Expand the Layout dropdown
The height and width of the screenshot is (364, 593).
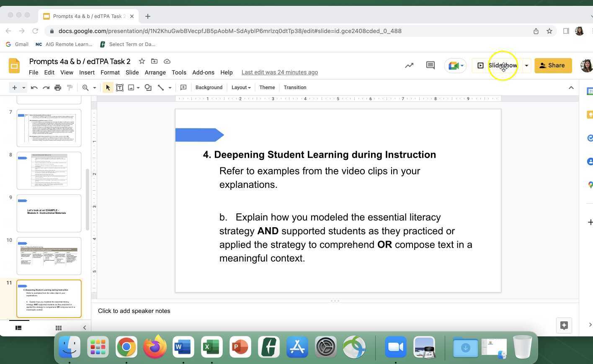click(241, 87)
